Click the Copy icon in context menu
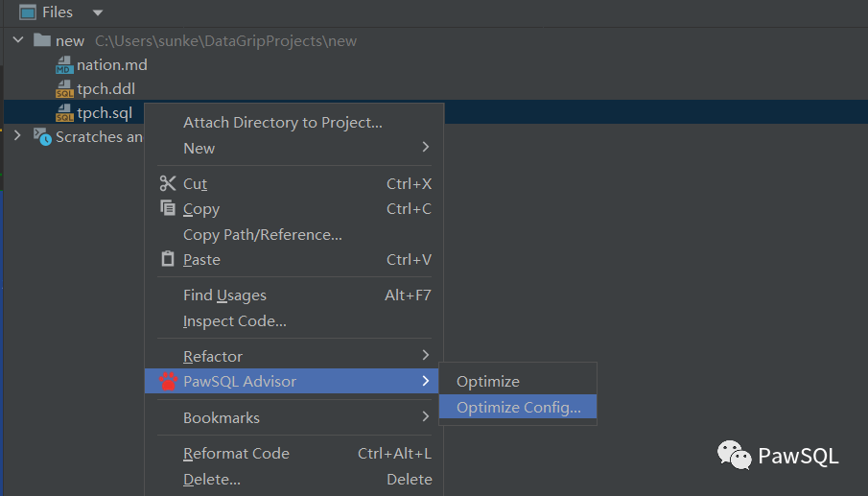 click(x=168, y=209)
